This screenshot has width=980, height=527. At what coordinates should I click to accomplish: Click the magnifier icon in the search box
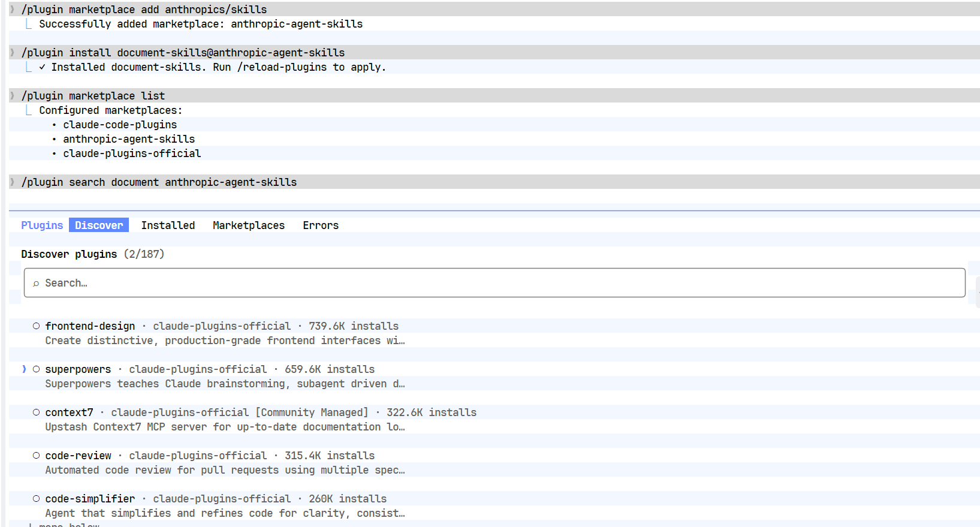[36, 284]
